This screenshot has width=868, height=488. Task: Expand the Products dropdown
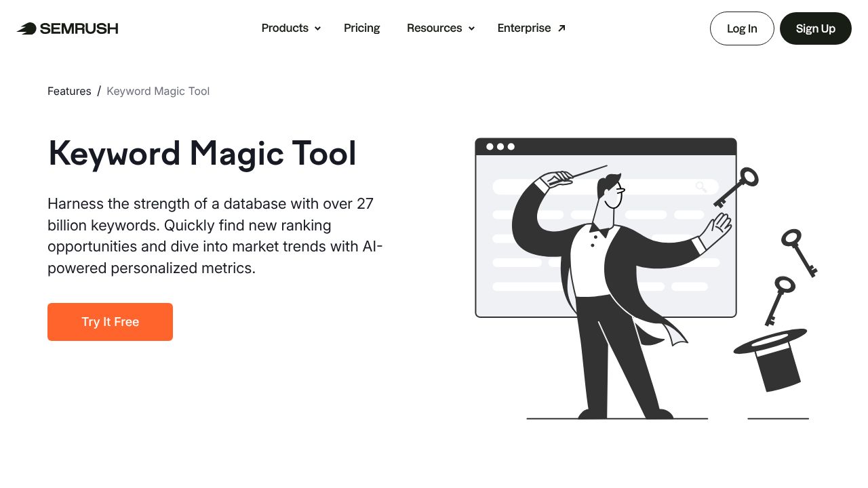click(x=285, y=28)
